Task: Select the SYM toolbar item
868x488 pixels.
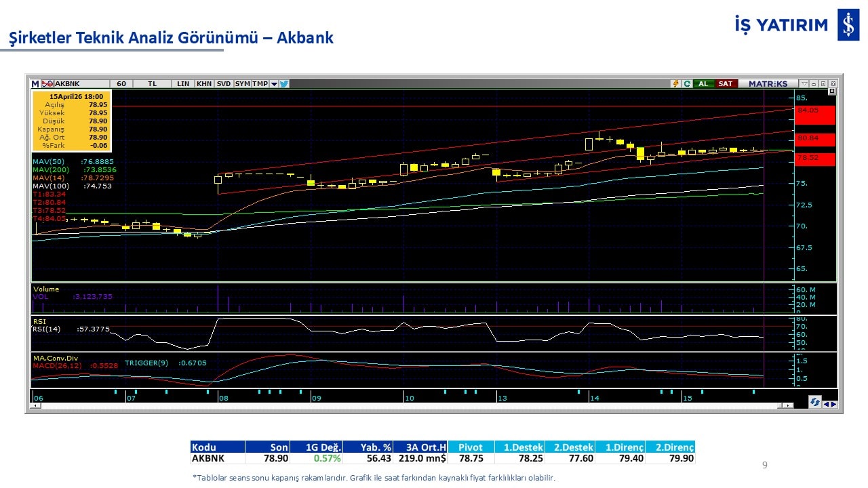Action: 242,84
